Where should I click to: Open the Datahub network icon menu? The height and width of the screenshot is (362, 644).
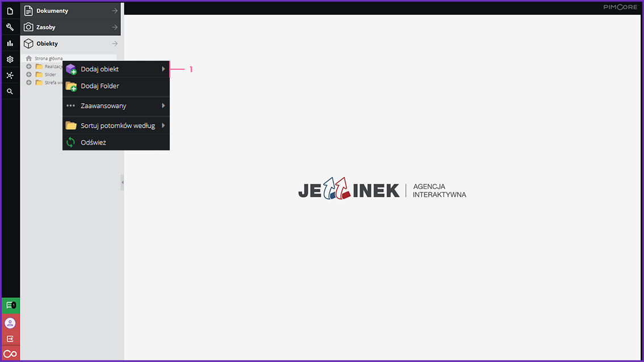[10, 75]
